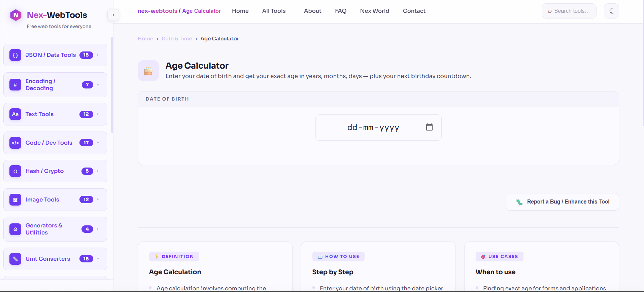The height and width of the screenshot is (292, 644).
Task: Open the date picker calendar icon
Action: (429, 127)
